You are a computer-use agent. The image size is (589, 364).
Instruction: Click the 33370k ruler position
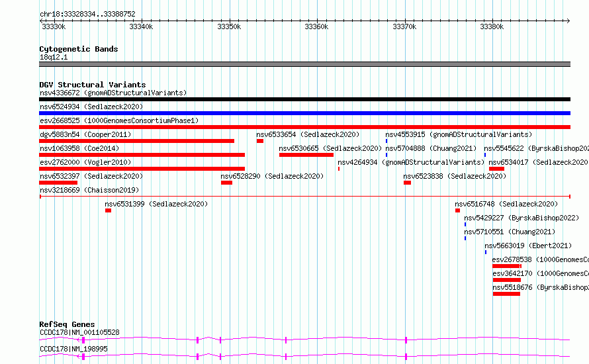[404, 26]
